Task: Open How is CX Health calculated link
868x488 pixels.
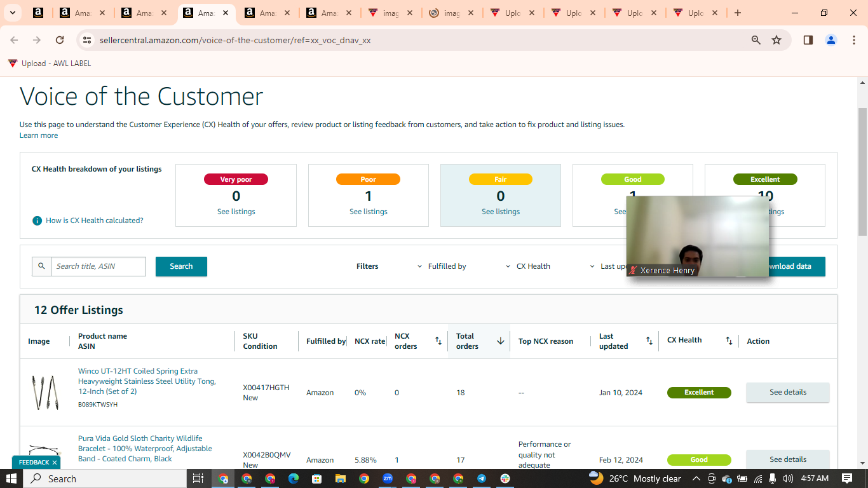Action: click(x=95, y=220)
